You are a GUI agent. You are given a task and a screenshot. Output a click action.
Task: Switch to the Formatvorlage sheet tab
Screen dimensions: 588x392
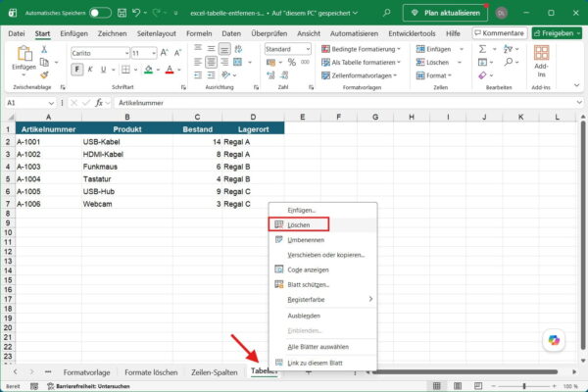[86, 372]
